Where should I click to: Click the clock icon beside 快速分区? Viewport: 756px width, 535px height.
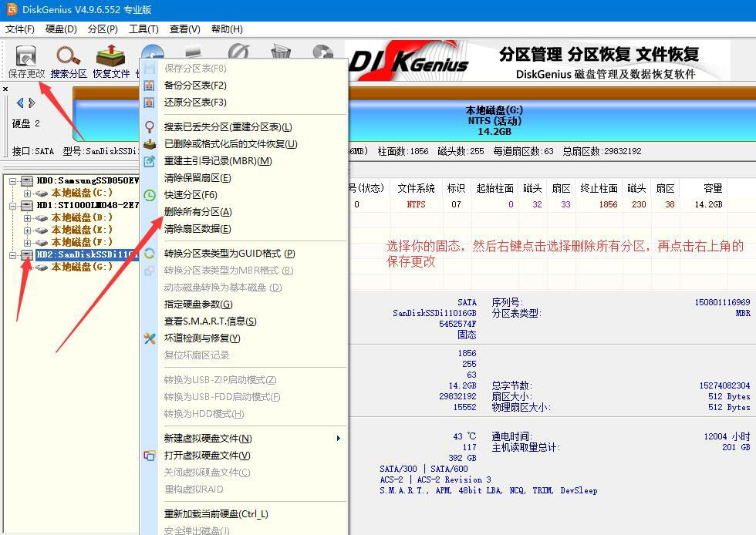pyautogui.click(x=150, y=195)
